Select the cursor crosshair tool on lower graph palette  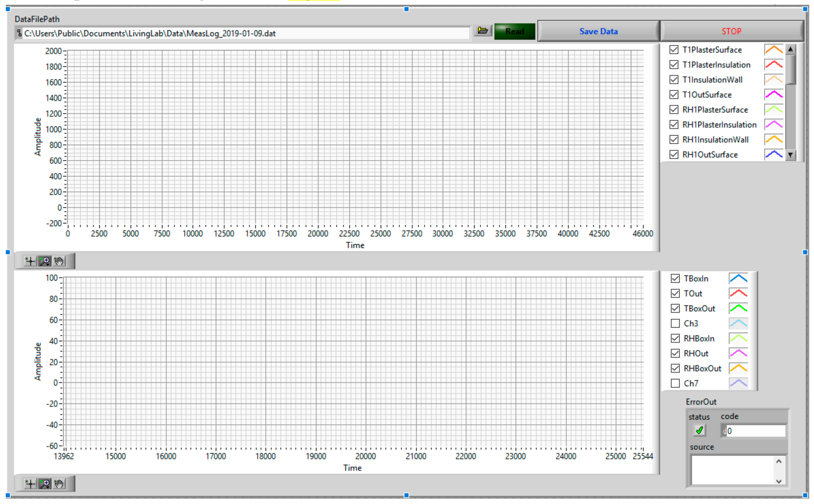tap(30, 484)
